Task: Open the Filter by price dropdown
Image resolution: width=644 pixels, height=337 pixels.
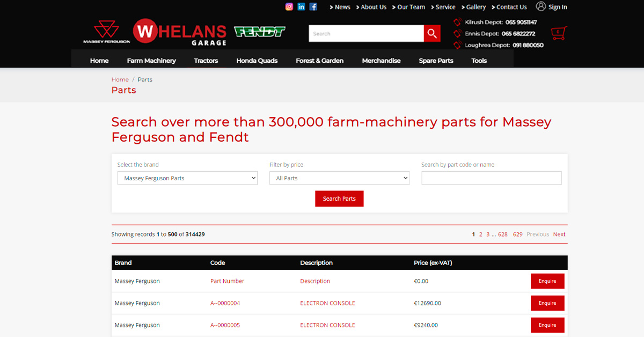Action: (x=339, y=178)
